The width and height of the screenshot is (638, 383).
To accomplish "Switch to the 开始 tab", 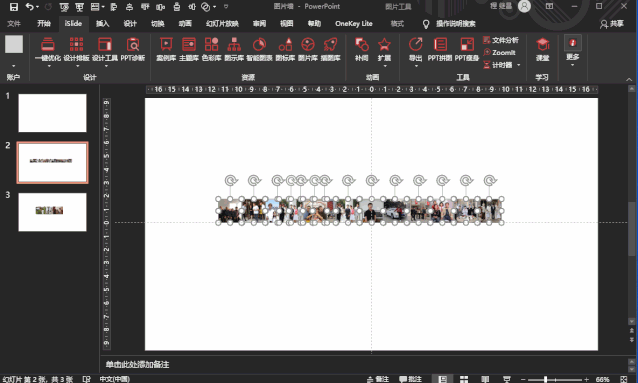I will [44, 24].
